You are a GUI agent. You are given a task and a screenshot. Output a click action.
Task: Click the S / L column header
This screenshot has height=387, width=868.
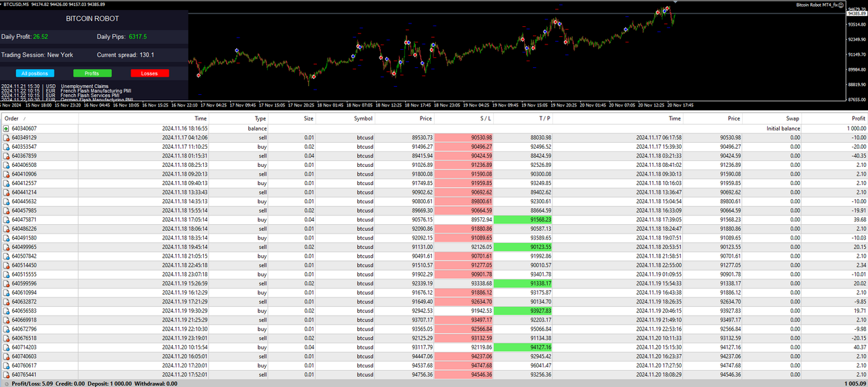click(464, 118)
